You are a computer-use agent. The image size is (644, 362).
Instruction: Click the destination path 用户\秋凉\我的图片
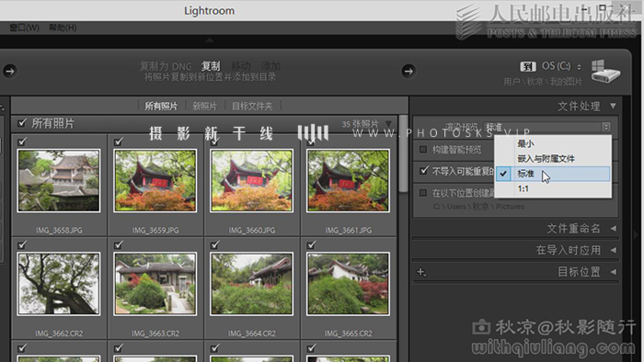tap(543, 82)
